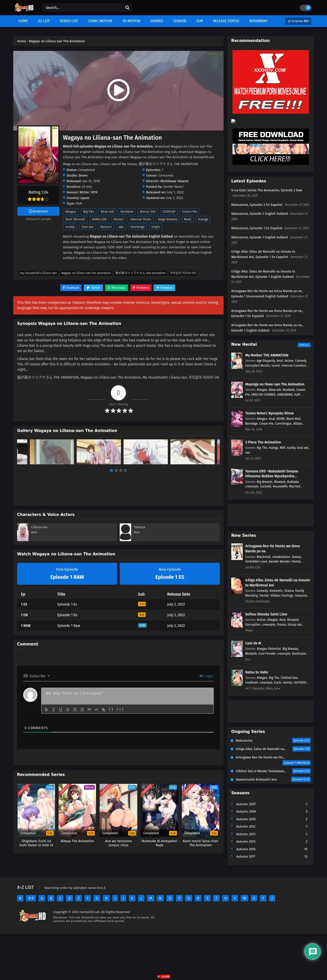Image resolution: width=327 pixels, height=980 pixels.
Task: Share via Telegram button
Action: pos(165,287)
